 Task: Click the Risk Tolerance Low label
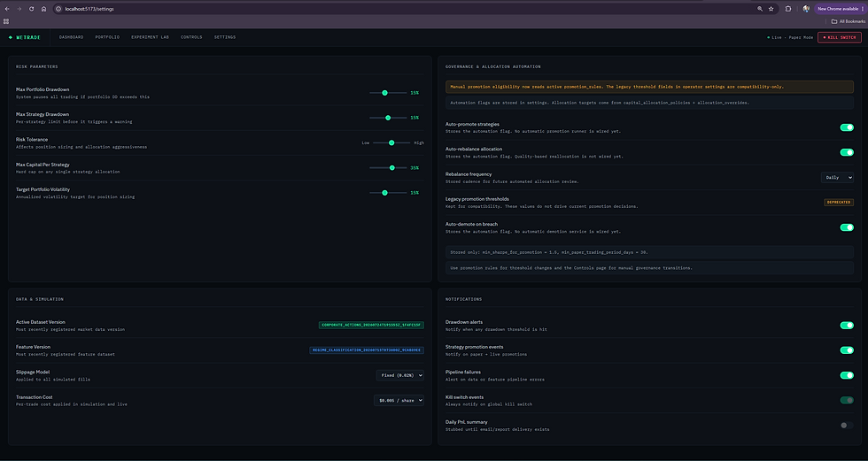365,142
